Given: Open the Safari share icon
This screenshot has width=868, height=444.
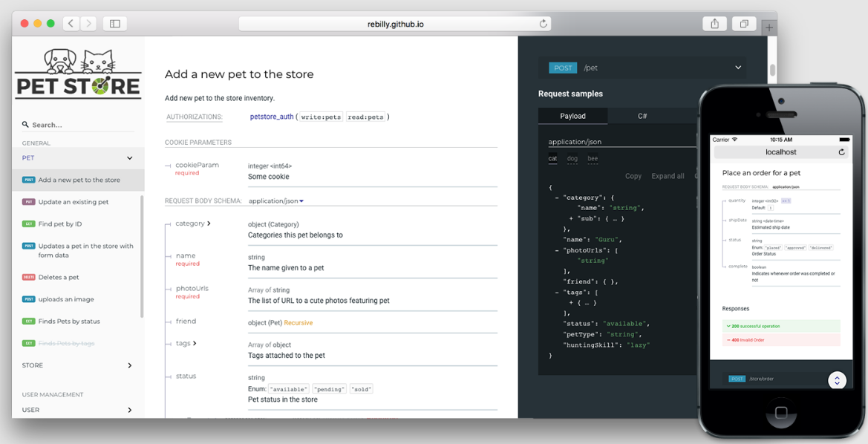Looking at the screenshot, I should click(x=714, y=24).
